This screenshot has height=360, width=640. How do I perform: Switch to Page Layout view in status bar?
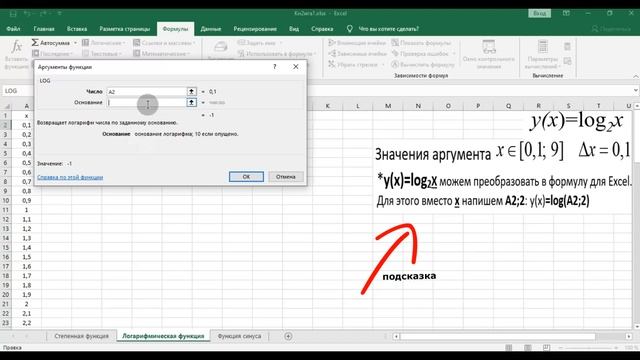(528, 348)
